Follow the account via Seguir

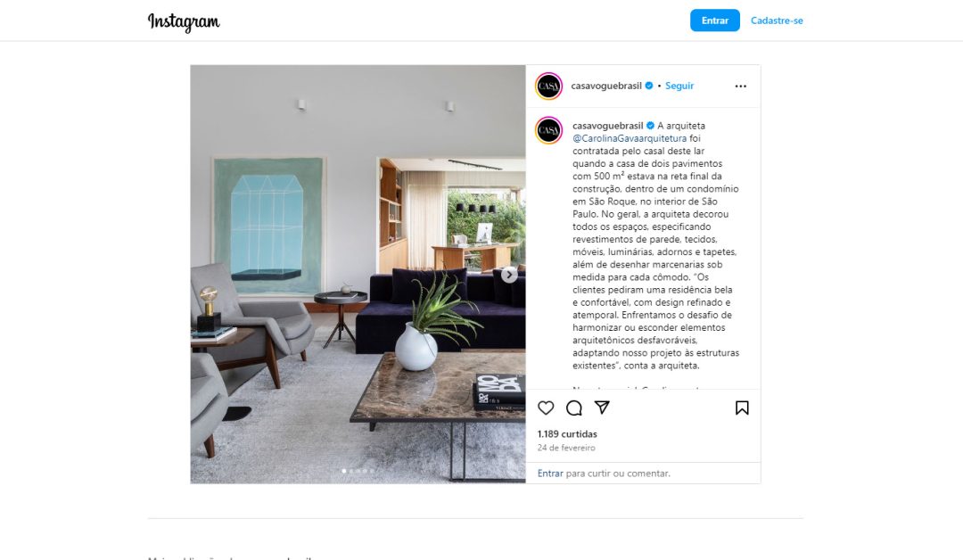[679, 86]
